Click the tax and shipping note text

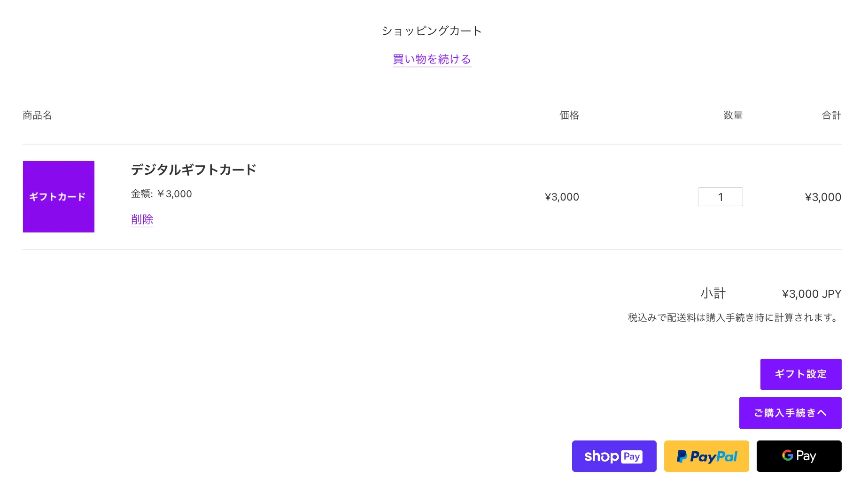click(734, 318)
